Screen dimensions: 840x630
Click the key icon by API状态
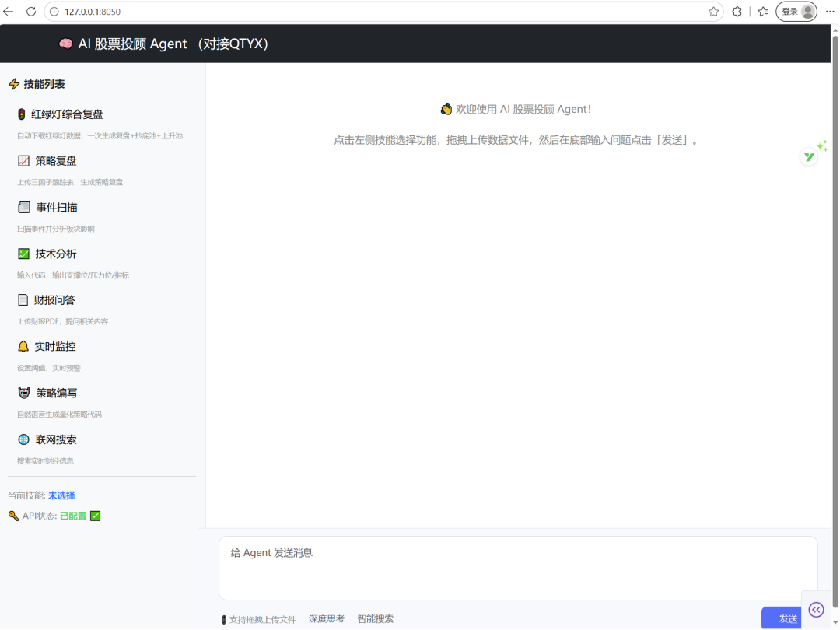(13, 516)
